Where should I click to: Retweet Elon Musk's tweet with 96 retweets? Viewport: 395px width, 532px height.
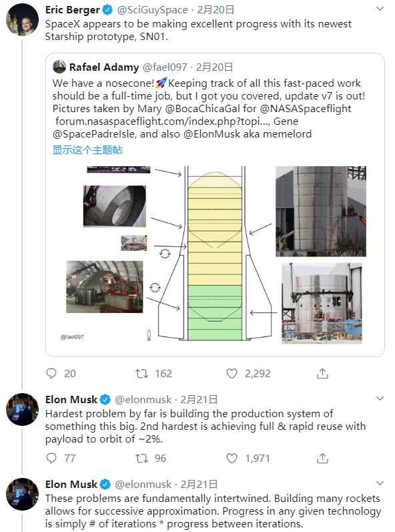coord(141,459)
